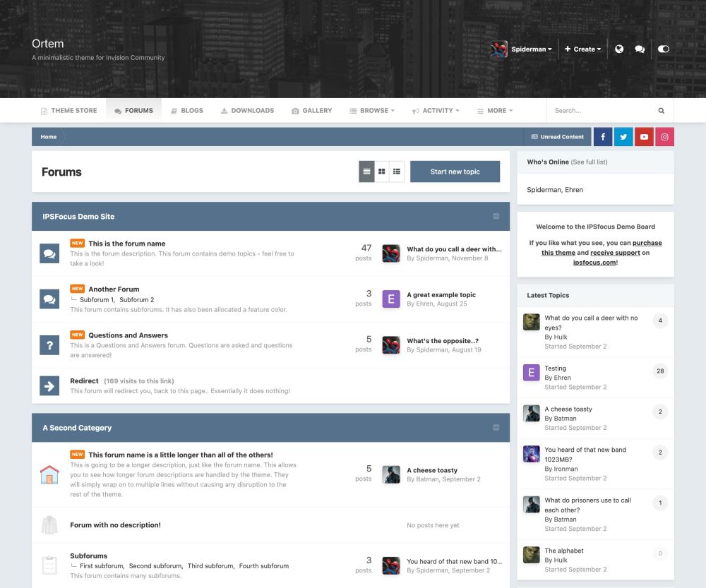Open Questions and Answers forum
This screenshot has width=706, height=588.
(x=128, y=335)
